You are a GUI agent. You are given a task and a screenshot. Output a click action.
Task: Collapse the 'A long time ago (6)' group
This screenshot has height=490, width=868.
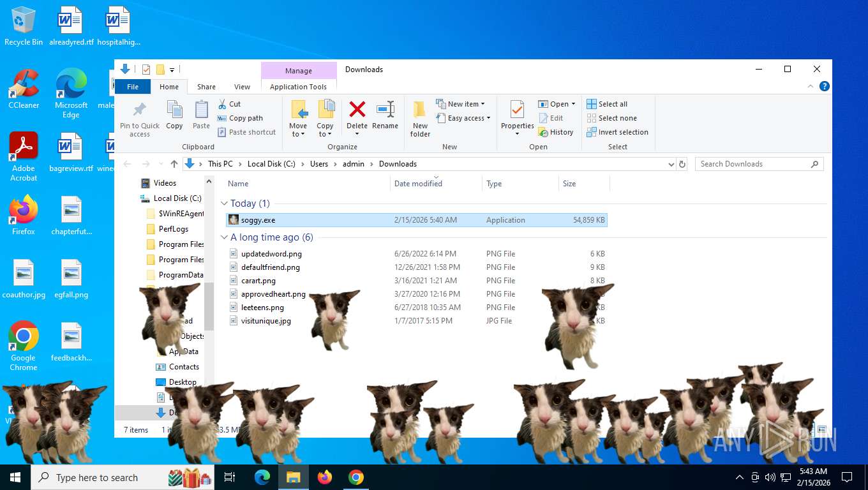click(x=224, y=237)
